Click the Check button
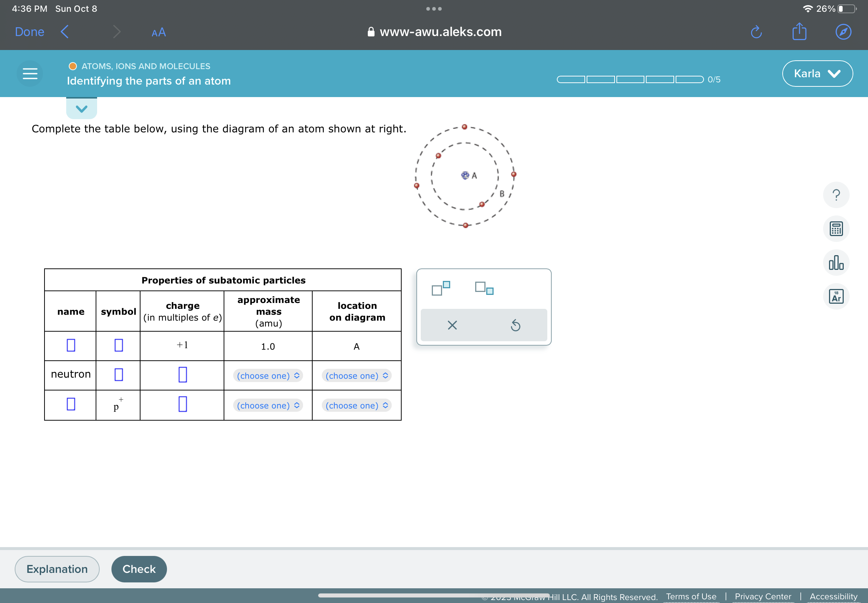868x603 pixels. point(139,568)
